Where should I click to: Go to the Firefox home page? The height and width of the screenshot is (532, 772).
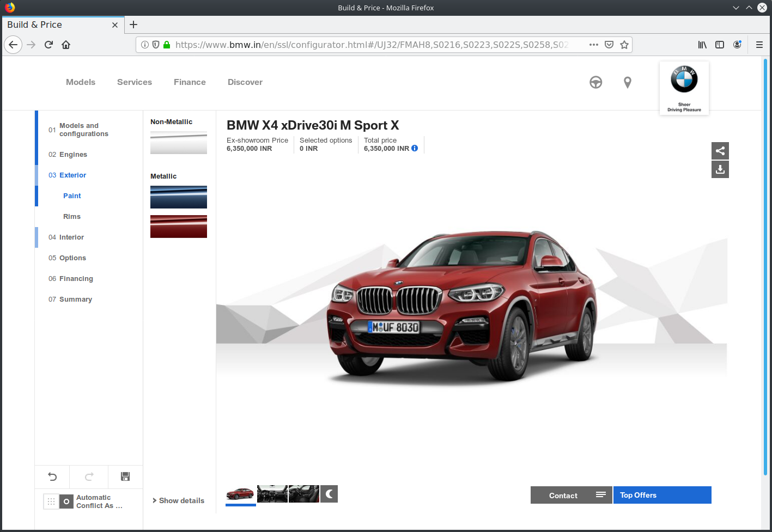(x=66, y=45)
